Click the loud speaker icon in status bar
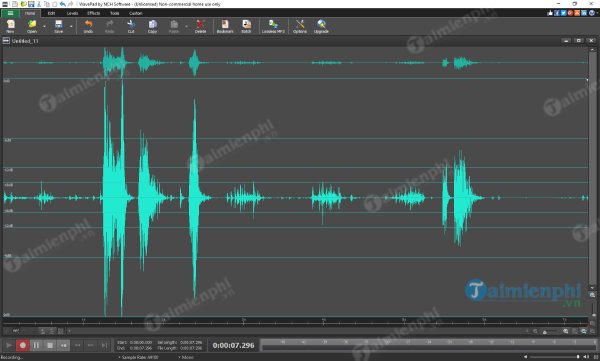 coord(586,357)
